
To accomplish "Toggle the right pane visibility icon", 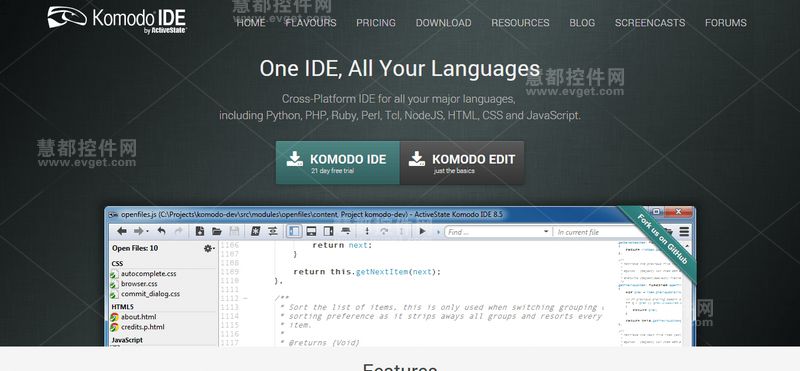I will point(329,231).
